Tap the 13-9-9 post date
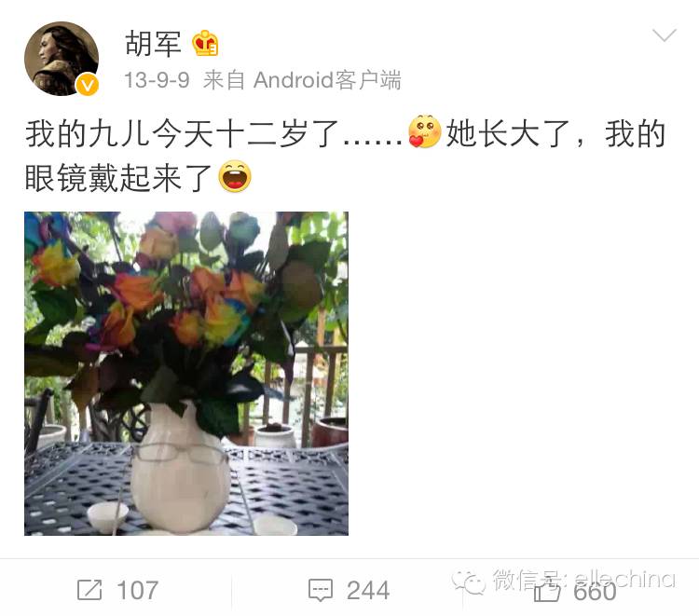The height and width of the screenshot is (616, 699). tap(157, 80)
